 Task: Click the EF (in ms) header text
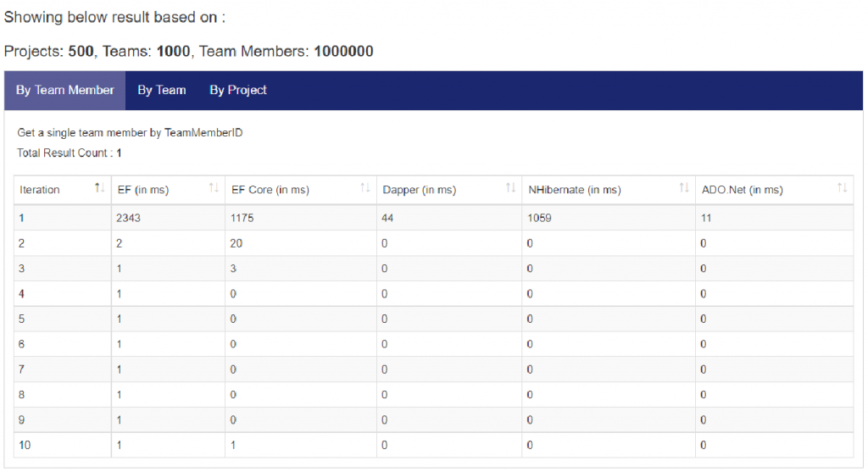pyautogui.click(x=142, y=190)
